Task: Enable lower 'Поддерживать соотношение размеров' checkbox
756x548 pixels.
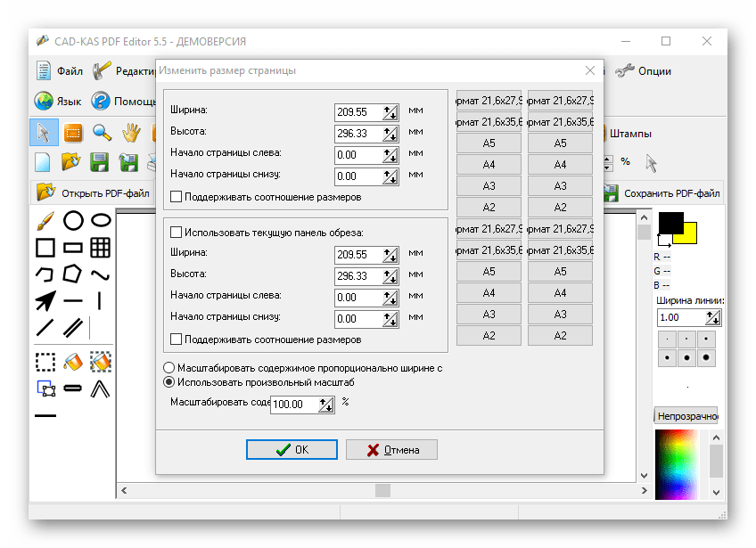Action: pos(176,339)
